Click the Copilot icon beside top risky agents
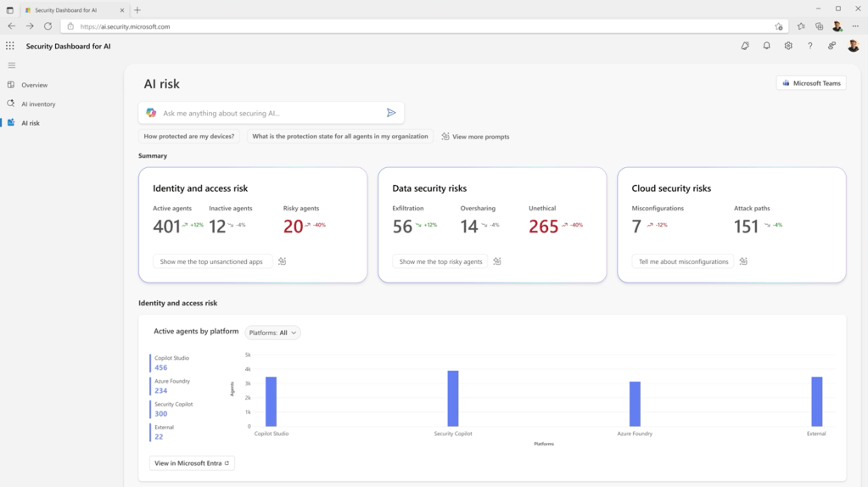This screenshot has height=487, width=868. tap(497, 261)
